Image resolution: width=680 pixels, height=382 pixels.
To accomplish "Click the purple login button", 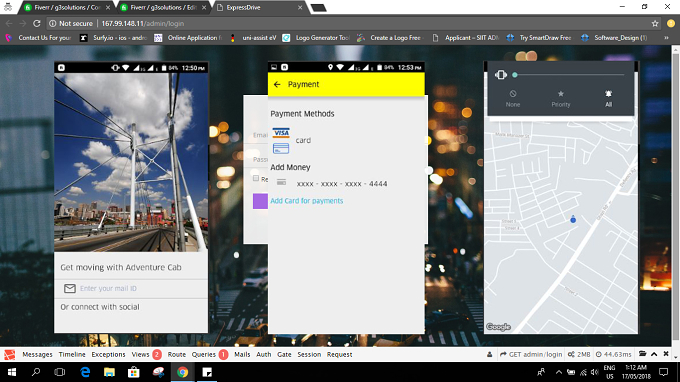I will pyautogui.click(x=260, y=201).
